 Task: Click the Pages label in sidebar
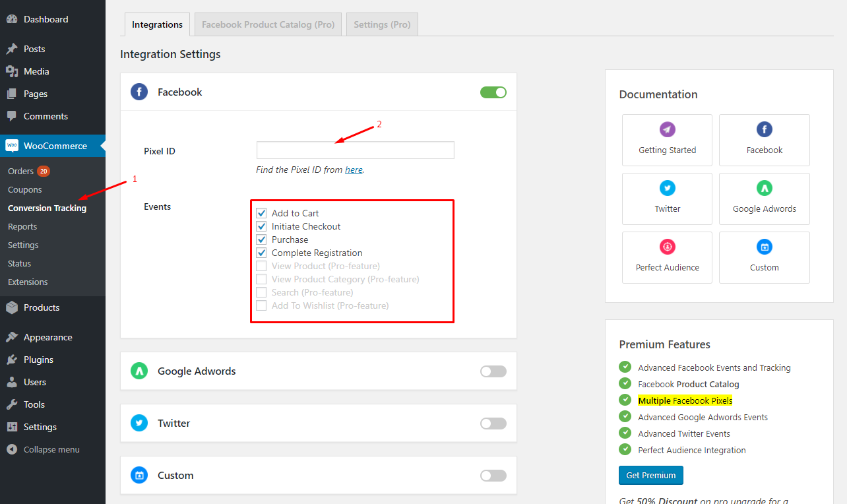pos(36,94)
